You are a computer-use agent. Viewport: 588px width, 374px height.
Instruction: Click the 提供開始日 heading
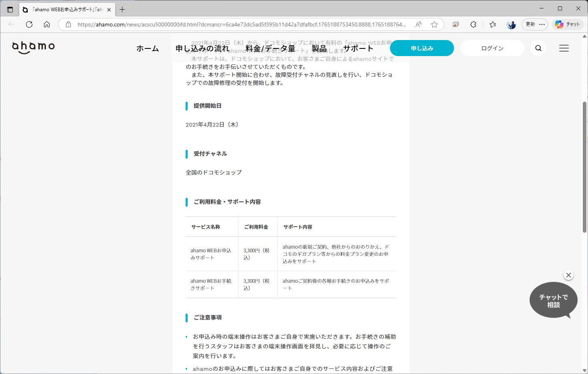click(x=208, y=106)
